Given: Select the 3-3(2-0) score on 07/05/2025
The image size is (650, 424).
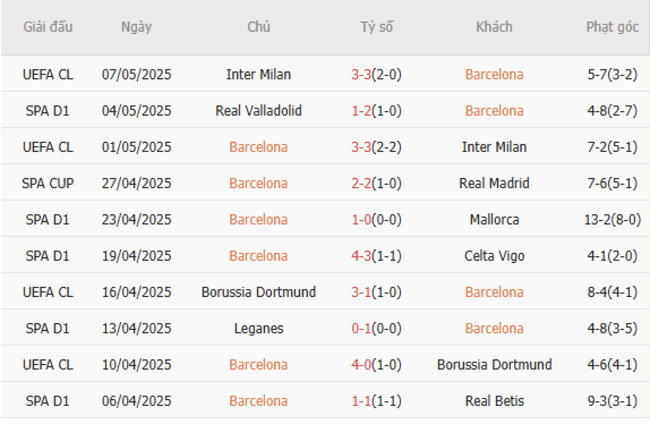Looking at the screenshot, I should point(377,74).
